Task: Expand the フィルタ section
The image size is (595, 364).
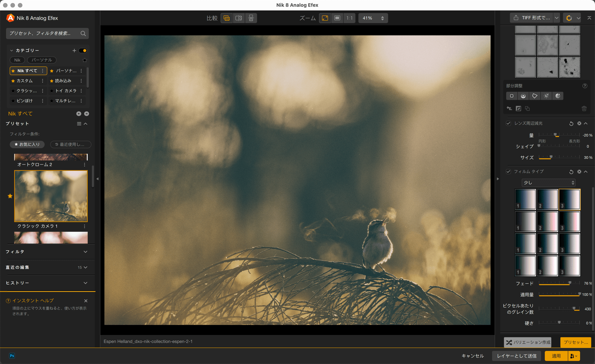Action: [85, 252]
